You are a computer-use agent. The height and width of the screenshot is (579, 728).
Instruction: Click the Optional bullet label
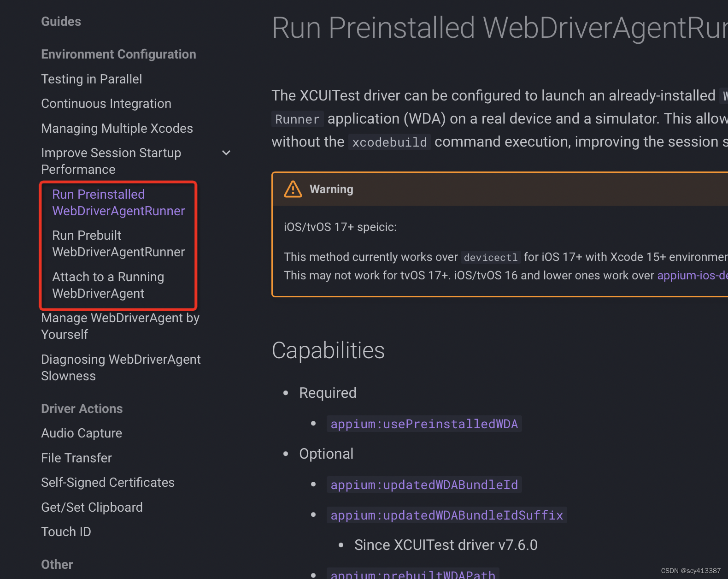[326, 454]
